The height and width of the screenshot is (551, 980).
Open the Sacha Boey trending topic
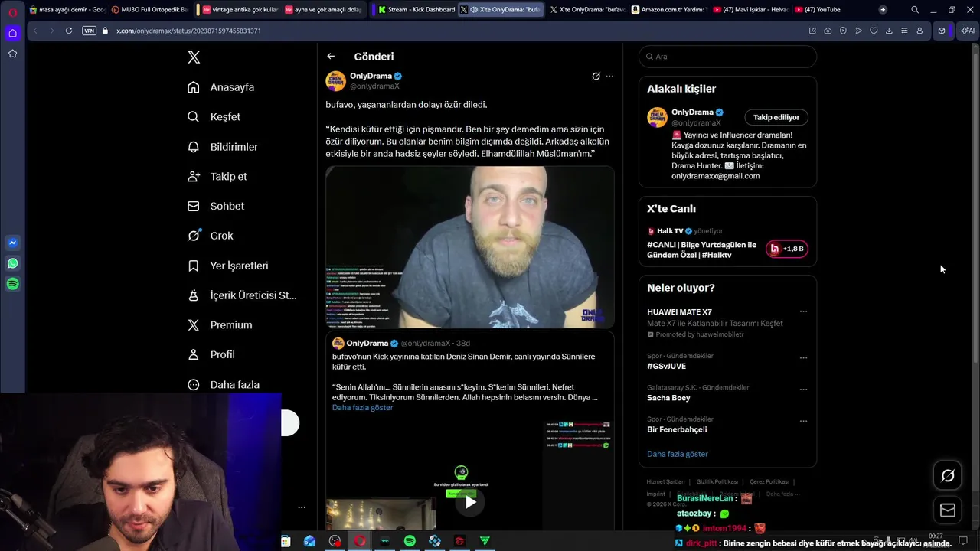[x=668, y=398]
